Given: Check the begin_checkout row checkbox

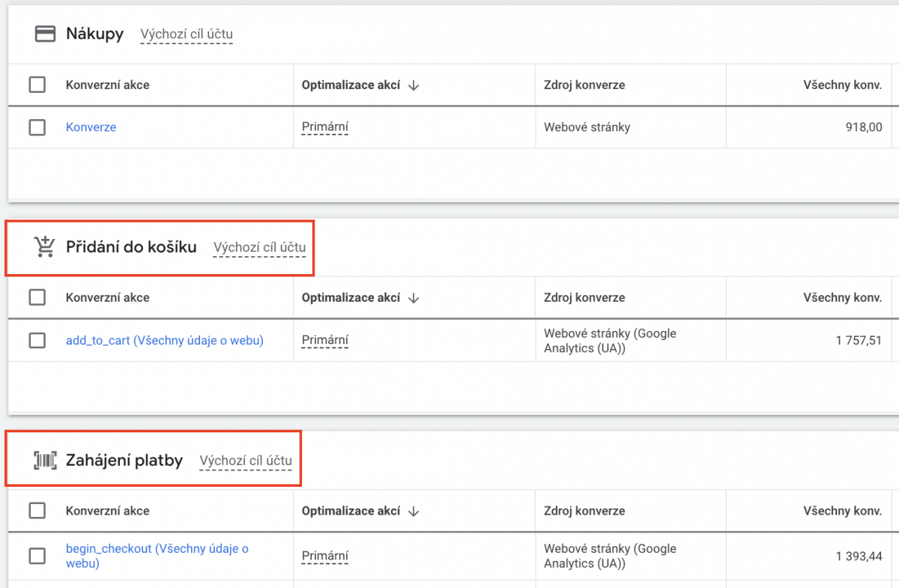Looking at the screenshot, I should [37, 556].
